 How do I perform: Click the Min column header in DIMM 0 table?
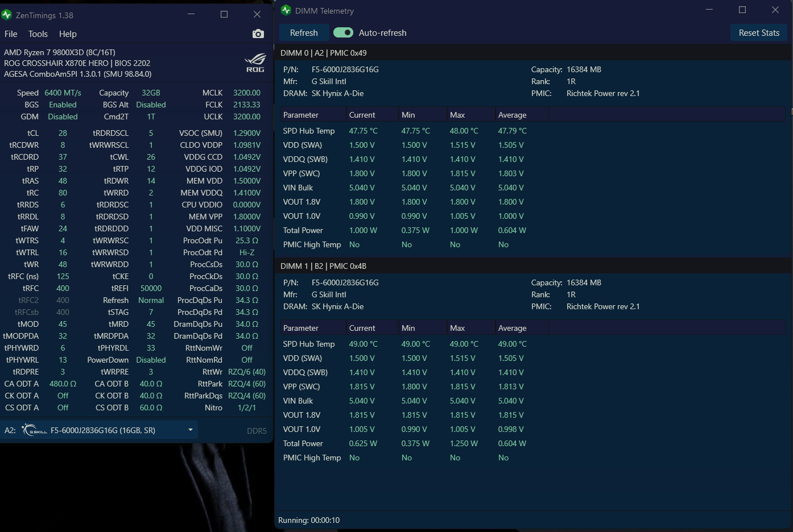pyautogui.click(x=423, y=115)
